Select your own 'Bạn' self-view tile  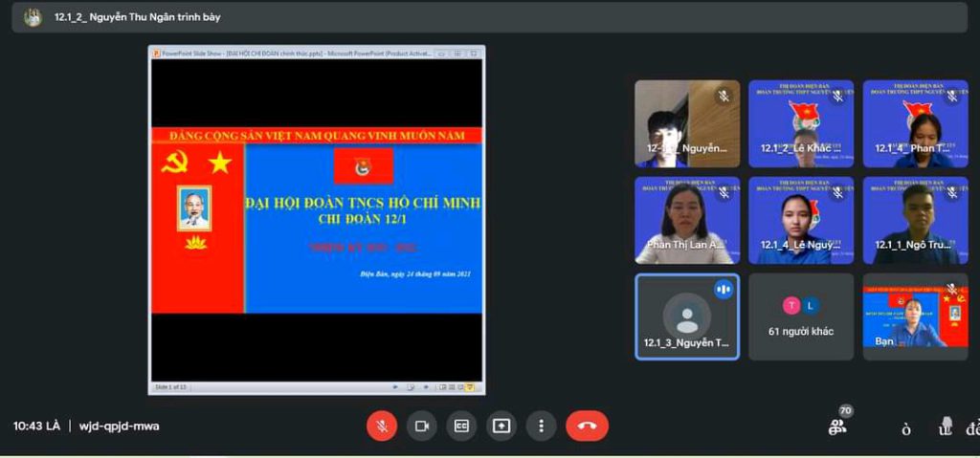[x=916, y=316]
